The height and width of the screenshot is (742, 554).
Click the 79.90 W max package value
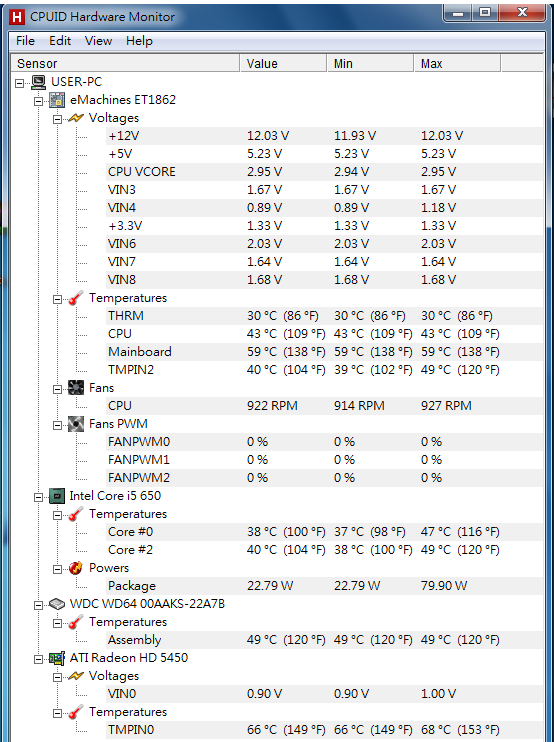tap(444, 586)
